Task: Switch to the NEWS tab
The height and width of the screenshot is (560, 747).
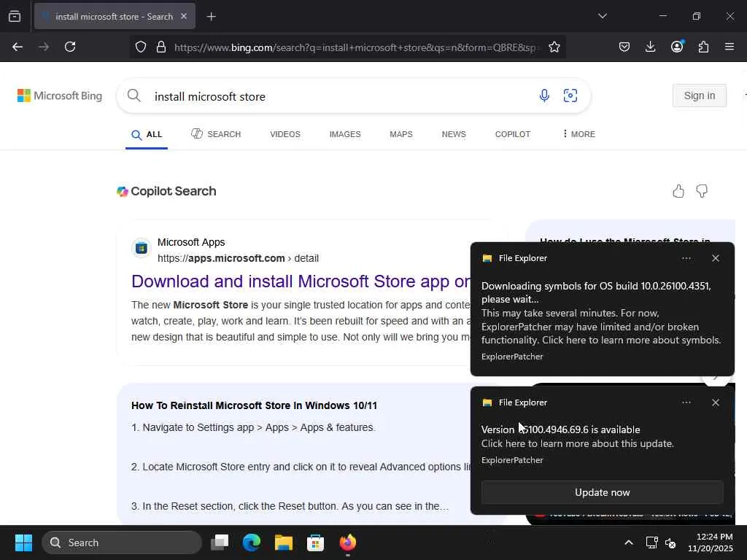Action: coord(454,134)
